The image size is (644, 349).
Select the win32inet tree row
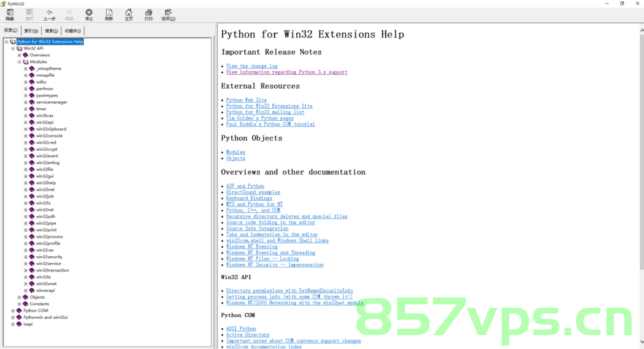(x=45, y=190)
